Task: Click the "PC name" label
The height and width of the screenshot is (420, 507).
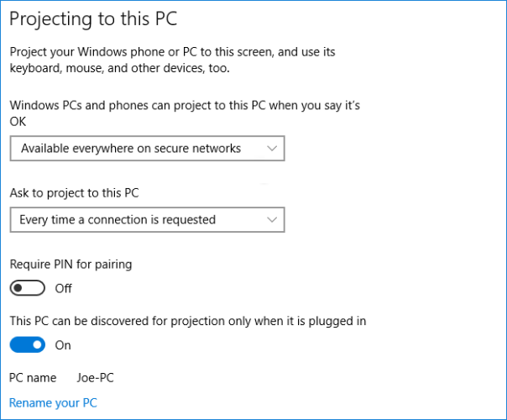Action: [33, 378]
